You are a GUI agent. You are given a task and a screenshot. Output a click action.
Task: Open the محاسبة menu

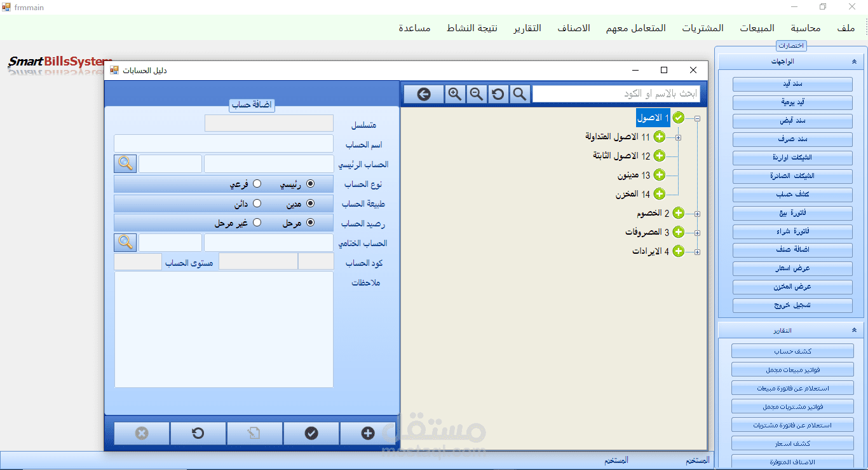806,28
